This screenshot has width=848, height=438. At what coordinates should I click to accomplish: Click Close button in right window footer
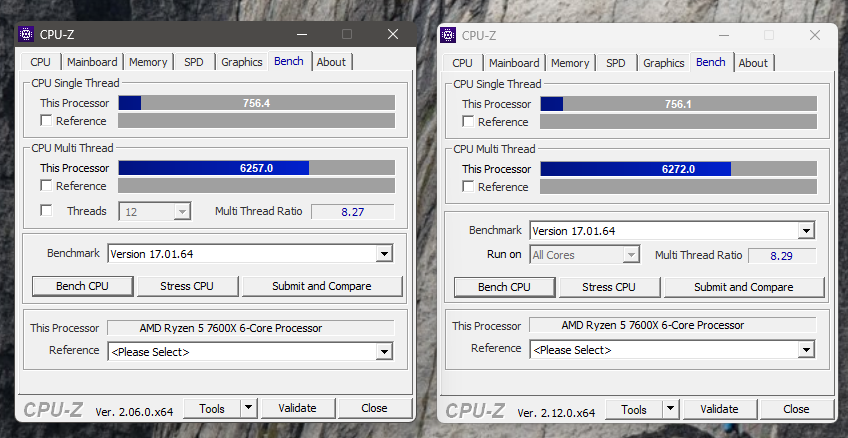(796, 409)
